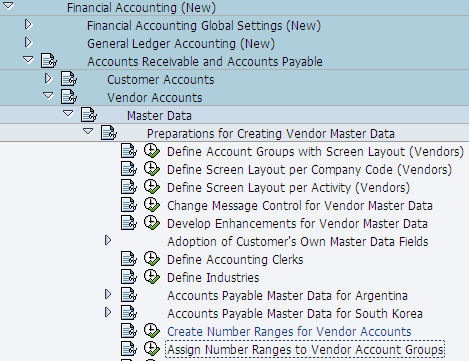469x361 pixels.
Task: Execute Define Screen Layout per Company Code activity
Action: coord(152,169)
